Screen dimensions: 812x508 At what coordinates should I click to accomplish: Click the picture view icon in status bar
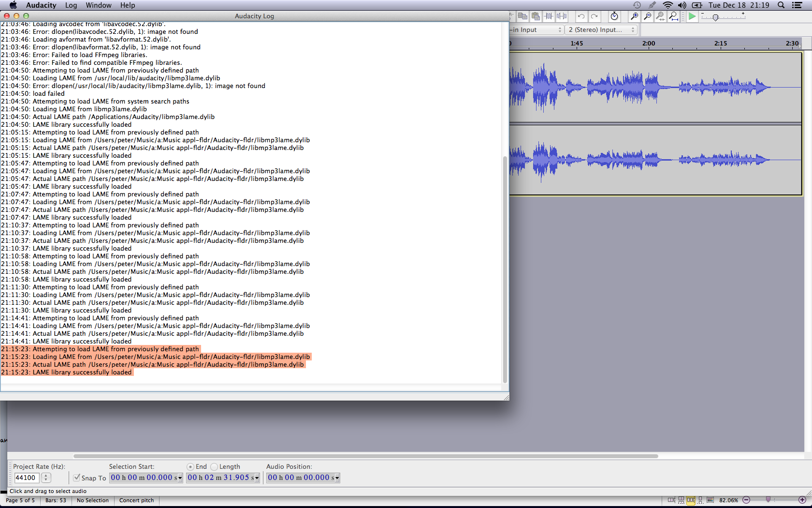[710, 500]
